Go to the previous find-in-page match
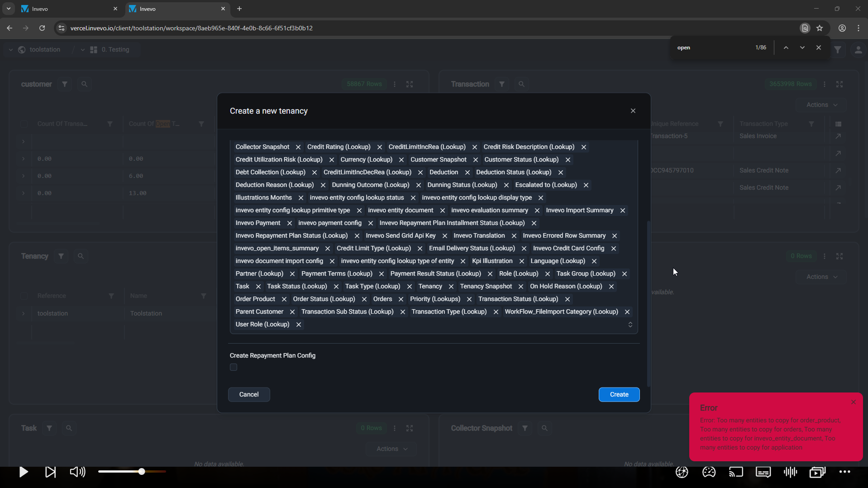 pyautogui.click(x=786, y=48)
